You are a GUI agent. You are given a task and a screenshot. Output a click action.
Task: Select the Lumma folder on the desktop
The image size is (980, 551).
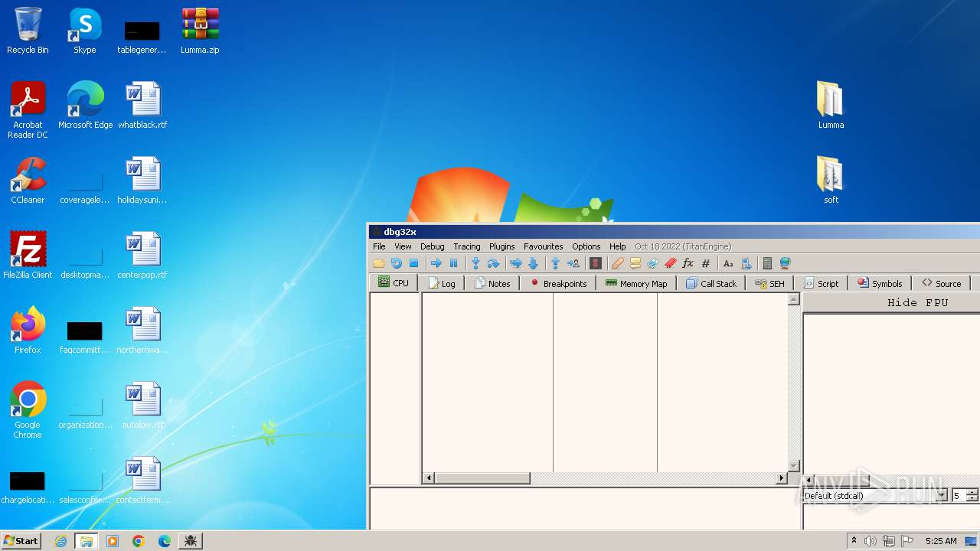coord(831,106)
